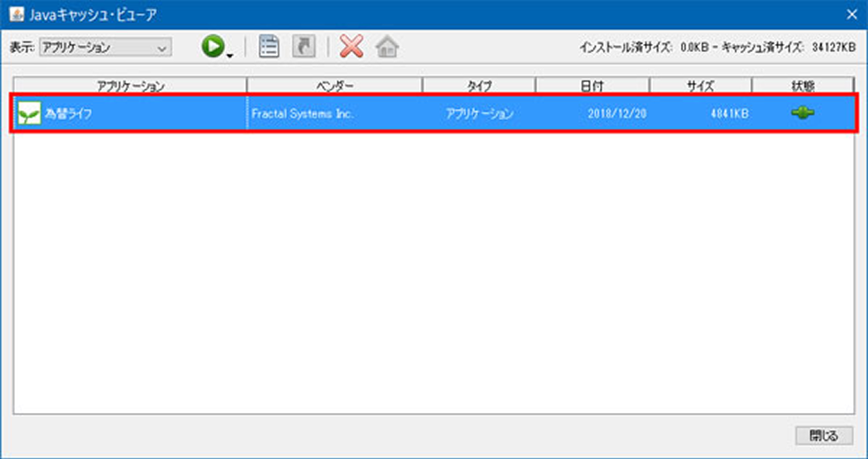Open the run options dropdown arrow
868x459 pixels.
[229, 55]
